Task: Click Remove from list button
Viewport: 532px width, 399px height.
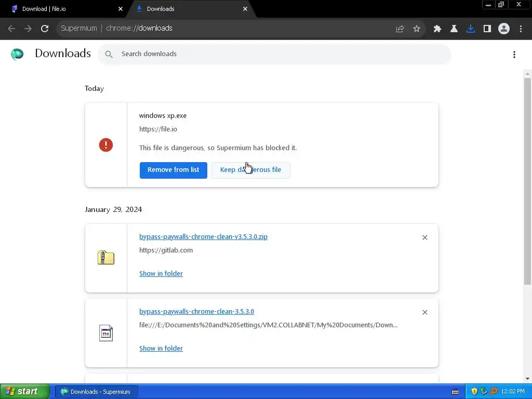Action: [174, 170]
